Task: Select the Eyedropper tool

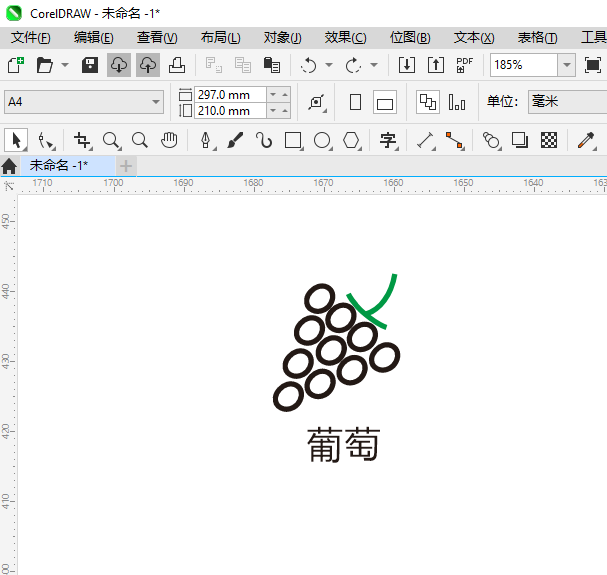Action: click(586, 140)
